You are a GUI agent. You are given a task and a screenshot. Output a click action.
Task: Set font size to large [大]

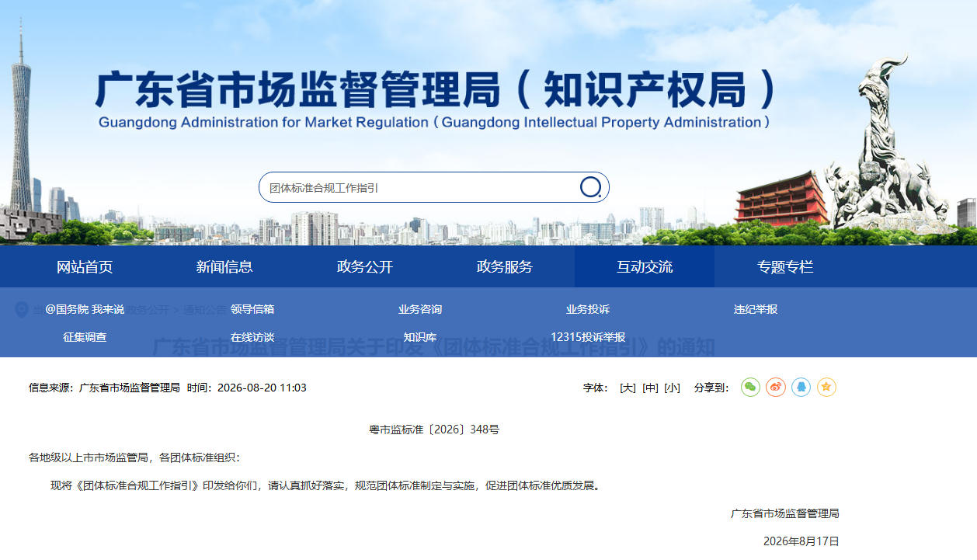click(628, 388)
